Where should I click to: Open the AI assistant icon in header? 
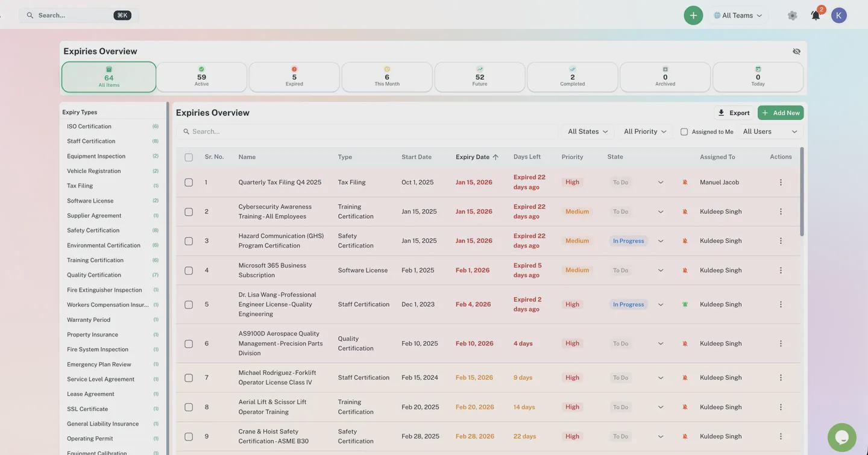(792, 16)
